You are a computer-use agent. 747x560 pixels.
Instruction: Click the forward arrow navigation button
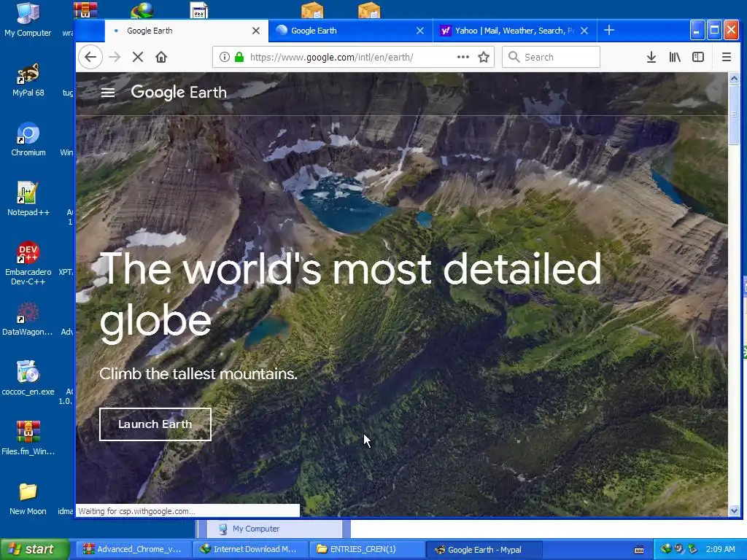pyautogui.click(x=115, y=57)
